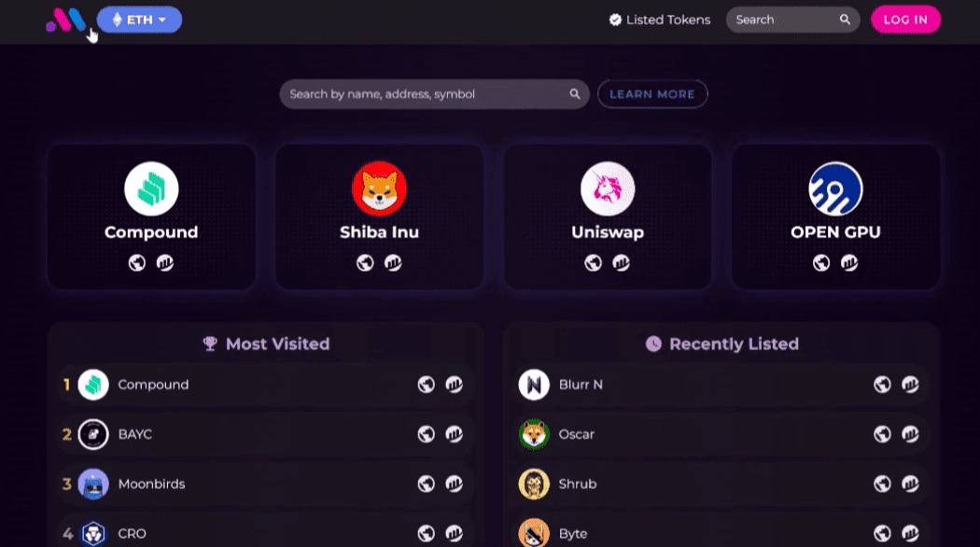980x547 pixels.
Task: Click the header Search field
Action: coord(782,20)
